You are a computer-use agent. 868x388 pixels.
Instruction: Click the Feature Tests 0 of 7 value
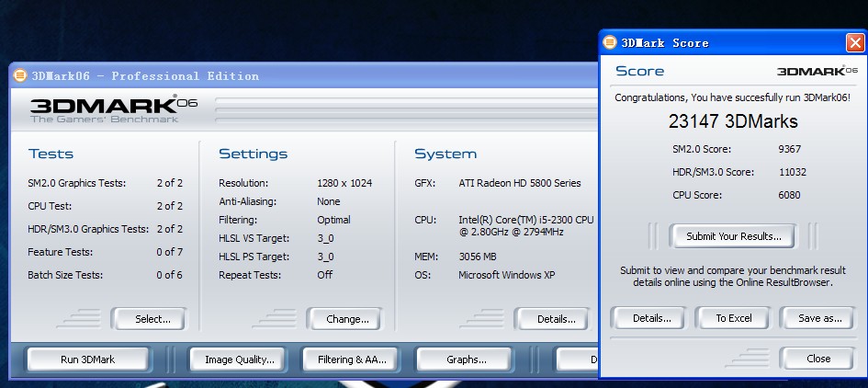[169, 252]
